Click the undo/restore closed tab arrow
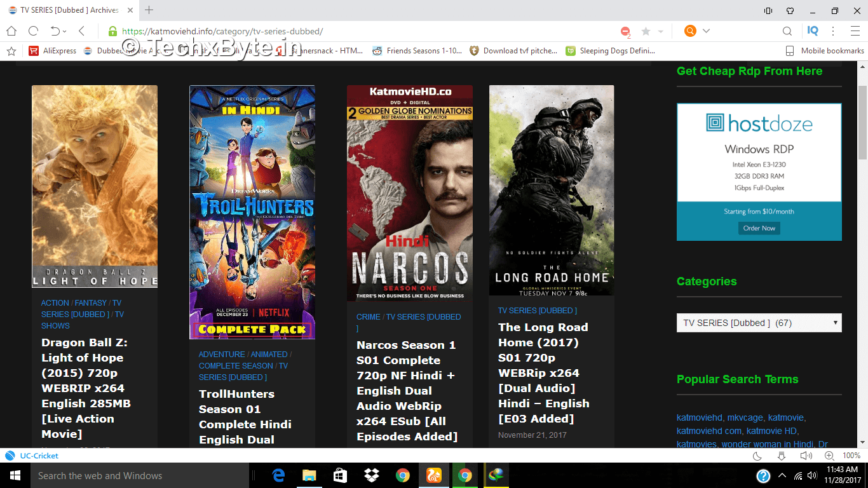Screen dimensions: 868x488 pyautogui.click(x=55, y=31)
